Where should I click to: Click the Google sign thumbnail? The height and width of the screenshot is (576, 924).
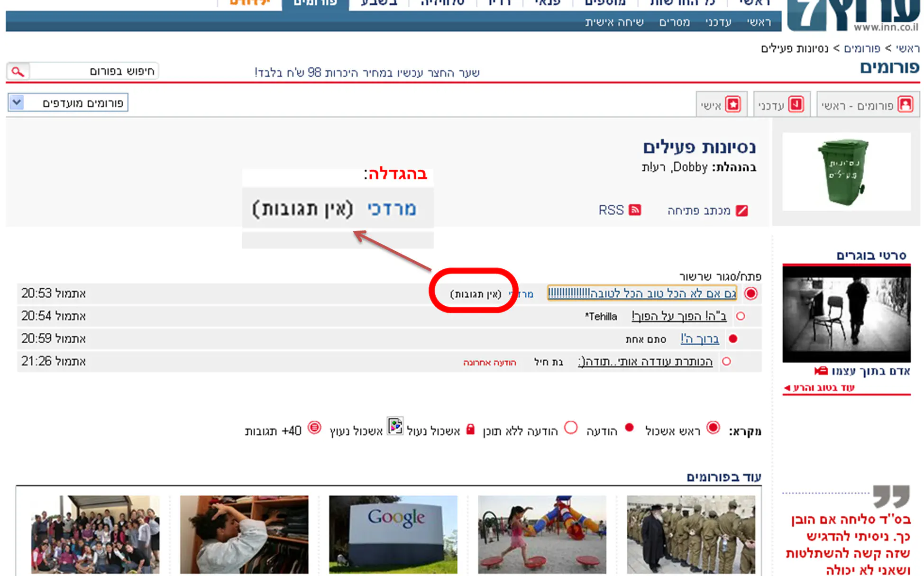click(393, 534)
